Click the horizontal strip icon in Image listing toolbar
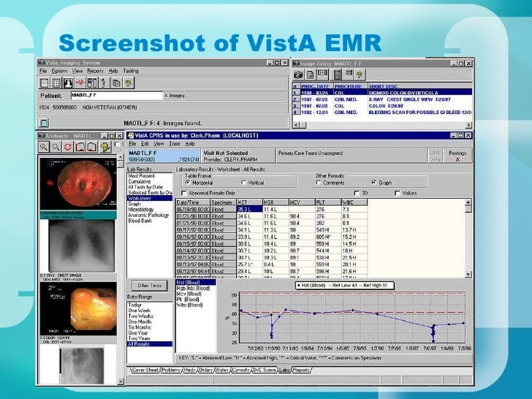The width and height of the screenshot is (532, 399). tap(323, 75)
